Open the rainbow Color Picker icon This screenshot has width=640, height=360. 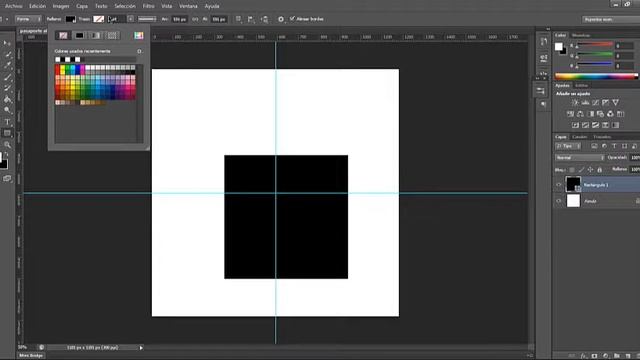[x=139, y=36]
